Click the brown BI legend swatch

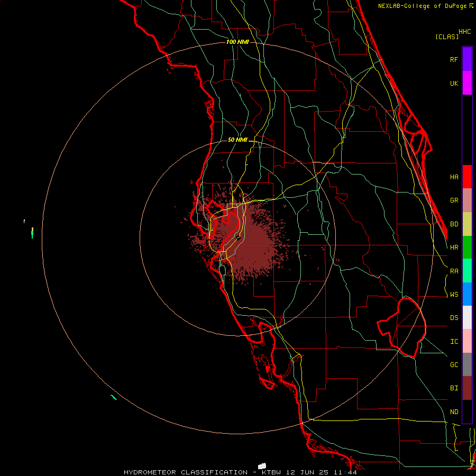(467, 388)
